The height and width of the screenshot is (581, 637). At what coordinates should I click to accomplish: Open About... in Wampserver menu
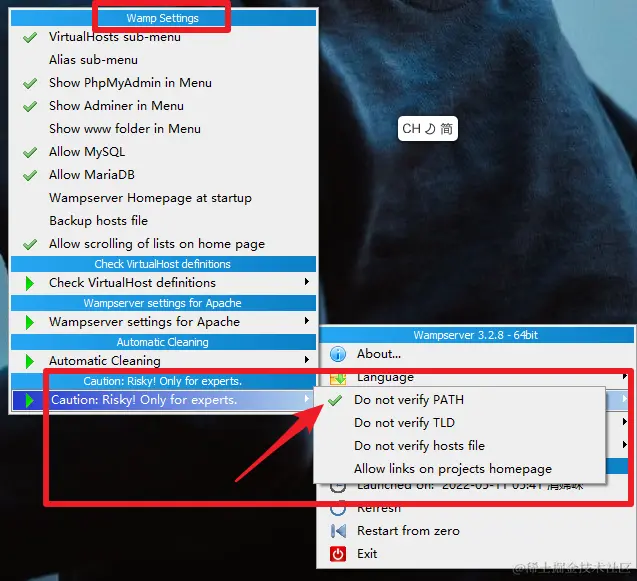point(475,354)
